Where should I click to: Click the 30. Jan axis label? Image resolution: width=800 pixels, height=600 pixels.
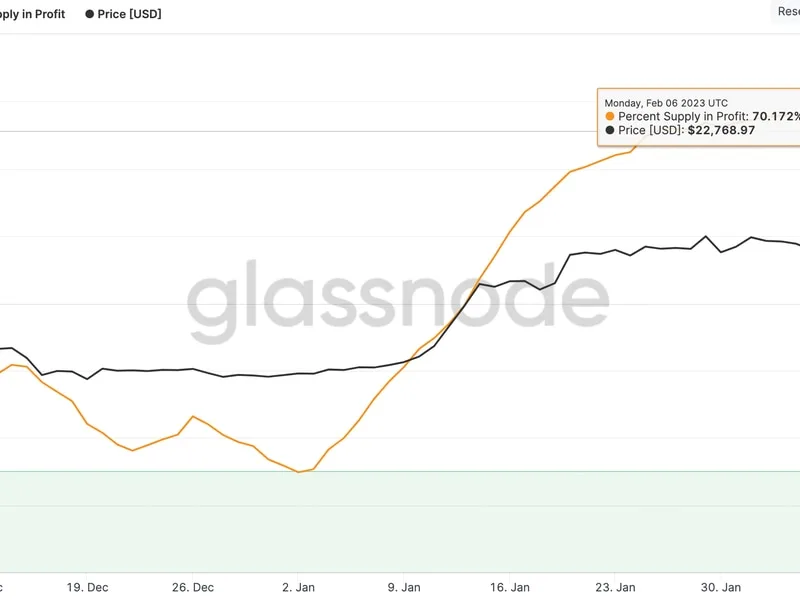tap(721, 587)
